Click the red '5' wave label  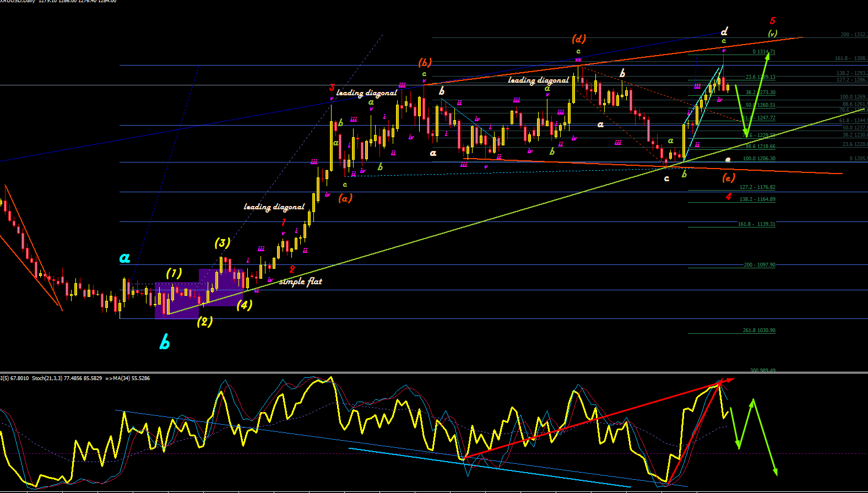[x=772, y=21]
